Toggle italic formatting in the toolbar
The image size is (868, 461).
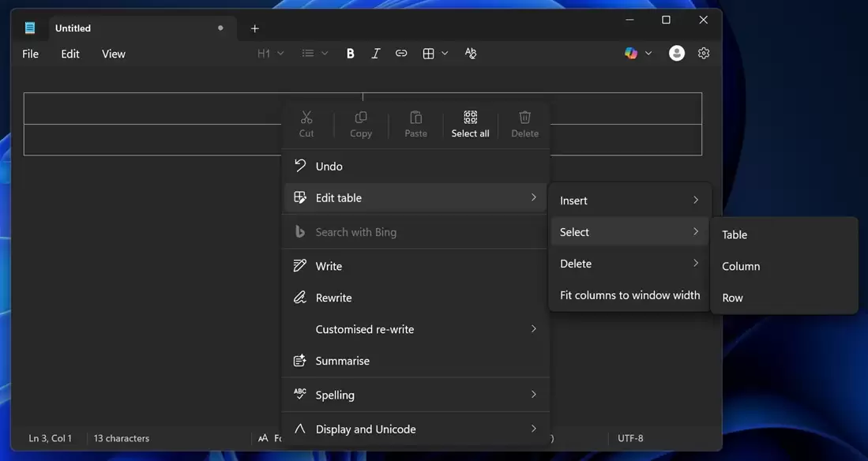click(375, 52)
